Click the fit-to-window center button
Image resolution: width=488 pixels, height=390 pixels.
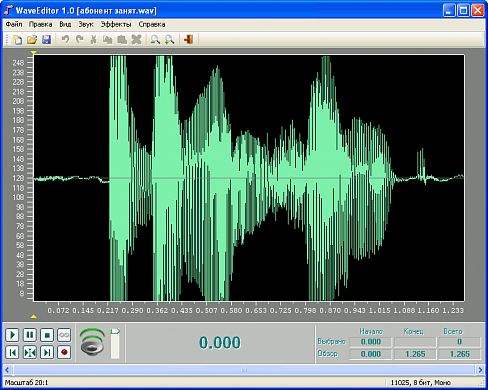point(30,352)
